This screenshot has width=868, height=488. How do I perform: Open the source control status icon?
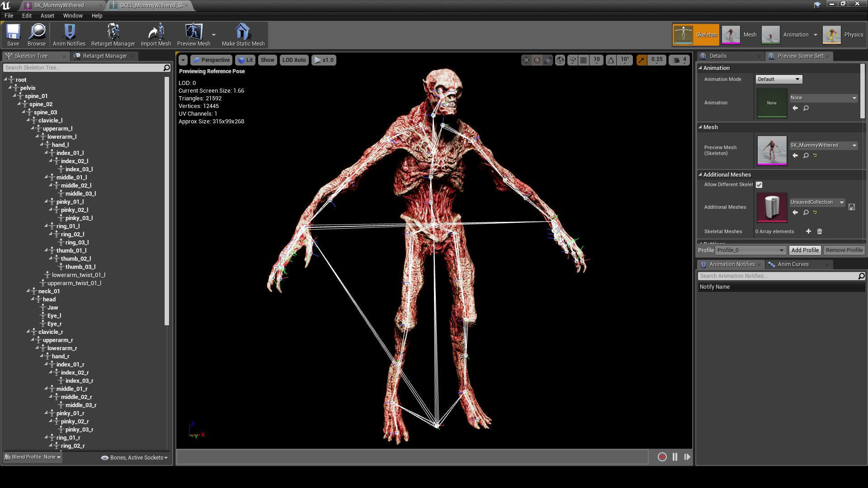pos(817,5)
